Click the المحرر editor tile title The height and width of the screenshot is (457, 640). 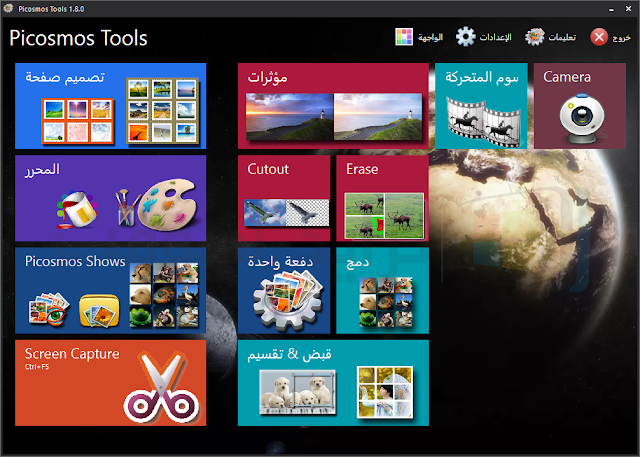pos(42,170)
